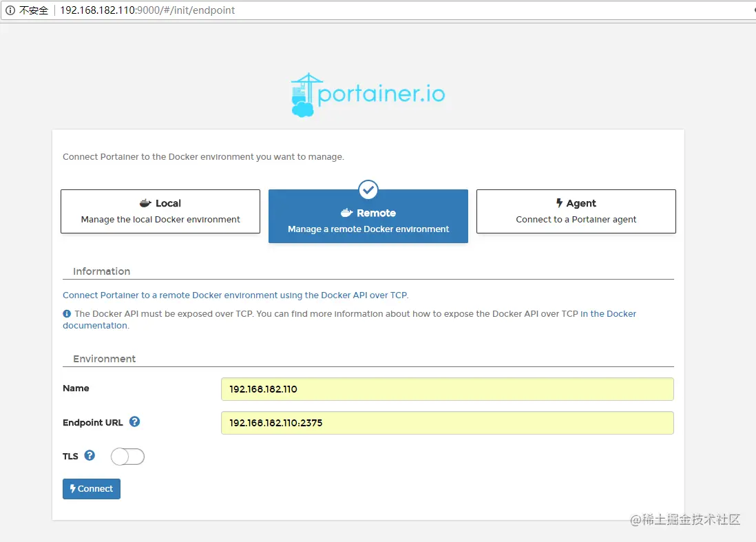Screen dimensions: 756x542
Task: Select the Agent connection option
Action: click(576, 211)
